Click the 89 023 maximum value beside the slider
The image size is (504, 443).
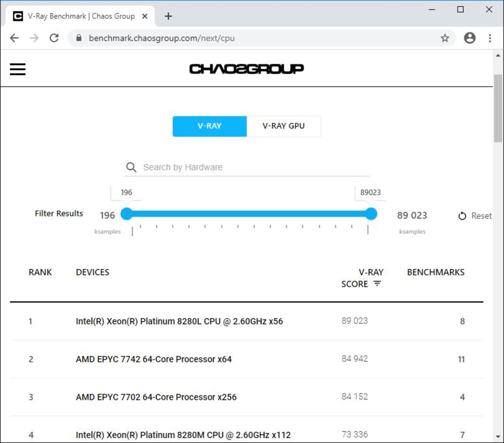[412, 215]
